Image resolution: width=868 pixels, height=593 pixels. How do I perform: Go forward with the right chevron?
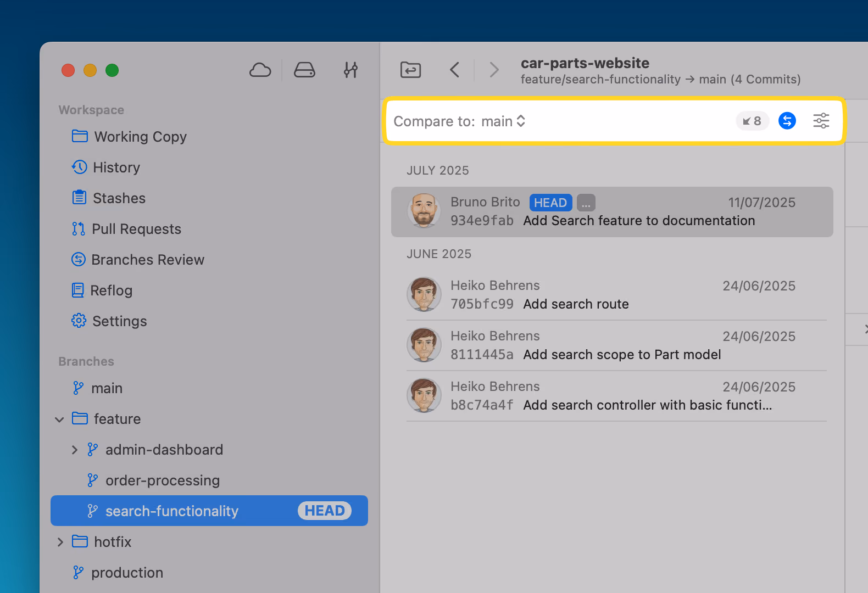494,70
